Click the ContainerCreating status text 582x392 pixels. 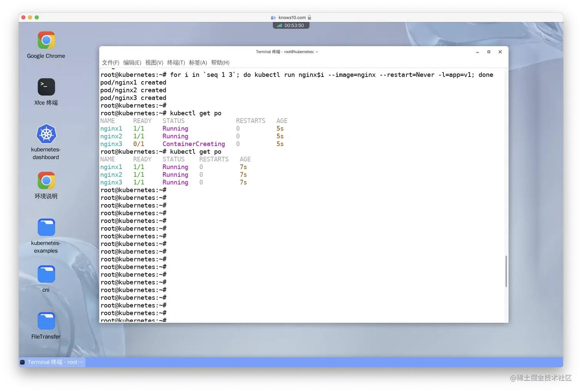[x=194, y=144]
